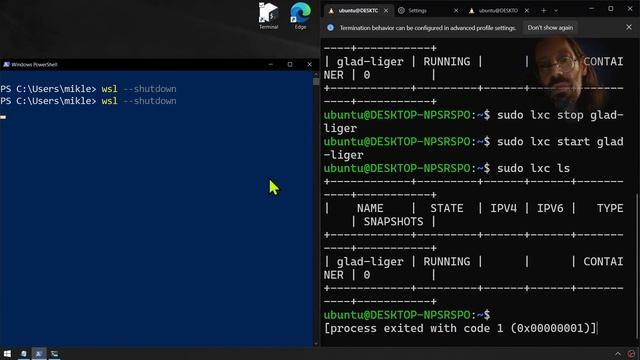This screenshot has height=360, width=640.
Task: Click the 'sudo lxc ls' command text
Action: 533,168
